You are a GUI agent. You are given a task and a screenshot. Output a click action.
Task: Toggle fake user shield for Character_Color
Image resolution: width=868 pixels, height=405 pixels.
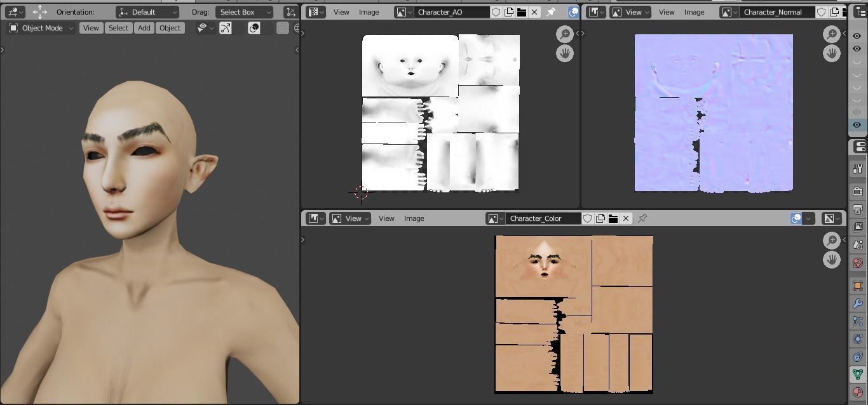coord(588,218)
